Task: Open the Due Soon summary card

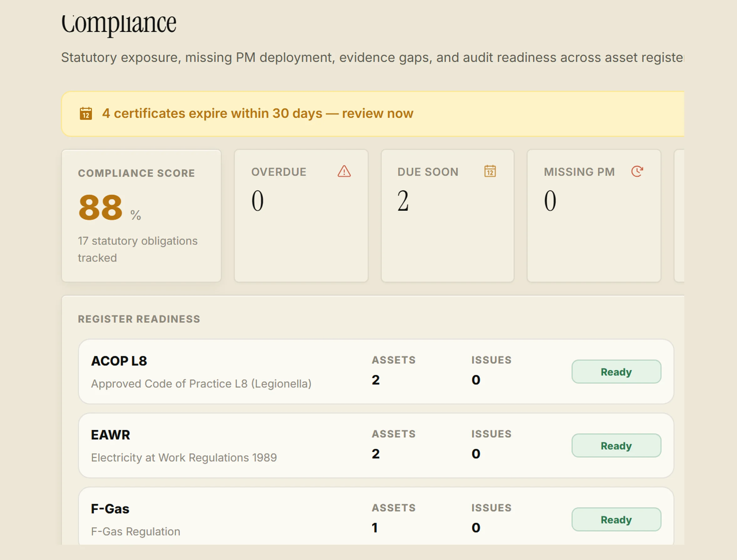Action: click(448, 216)
